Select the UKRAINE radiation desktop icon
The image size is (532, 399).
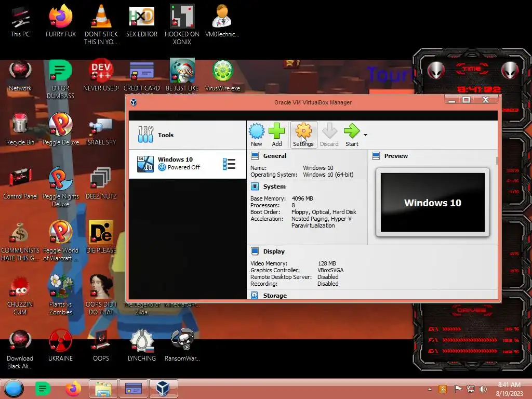point(60,345)
